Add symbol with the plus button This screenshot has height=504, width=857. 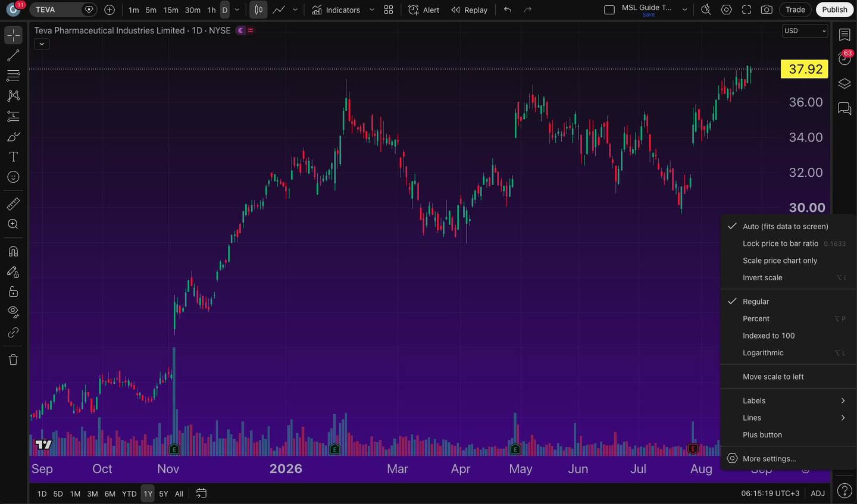click(110, 10)
